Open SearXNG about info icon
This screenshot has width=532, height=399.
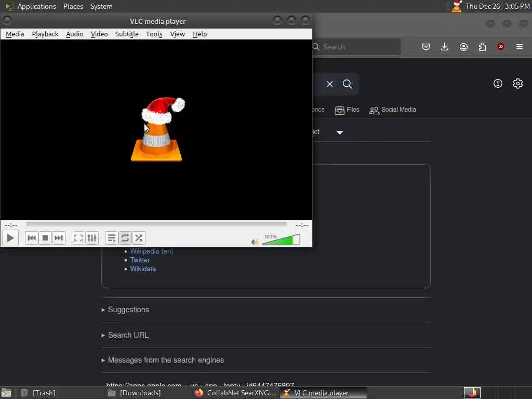click(498, 84)
